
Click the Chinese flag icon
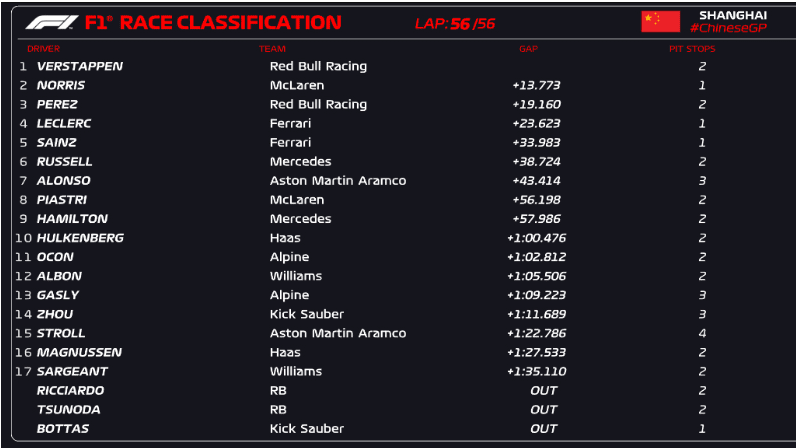click(660, 22)
